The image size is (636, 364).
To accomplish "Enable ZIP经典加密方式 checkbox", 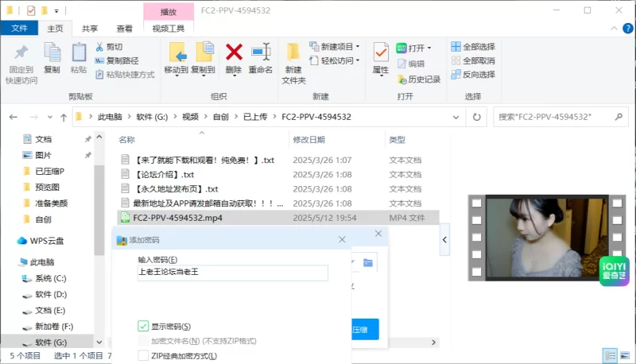I will pos(143,355).
